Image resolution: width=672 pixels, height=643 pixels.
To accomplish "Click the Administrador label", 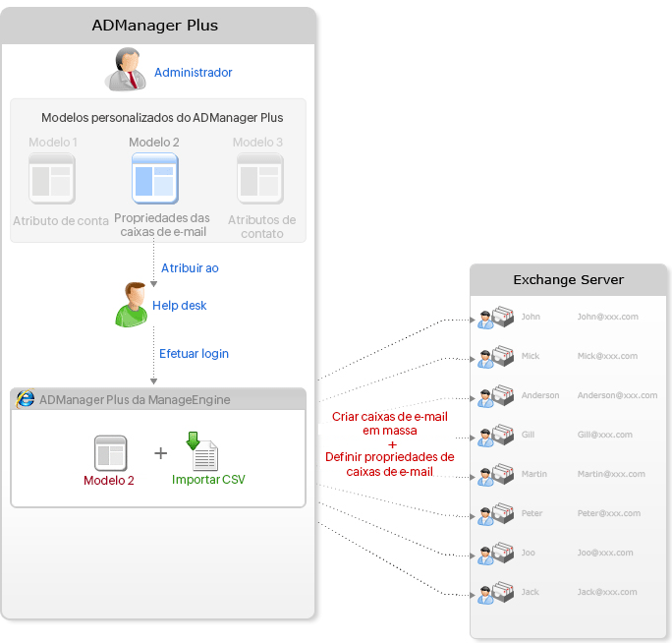I will pos(194,72).
